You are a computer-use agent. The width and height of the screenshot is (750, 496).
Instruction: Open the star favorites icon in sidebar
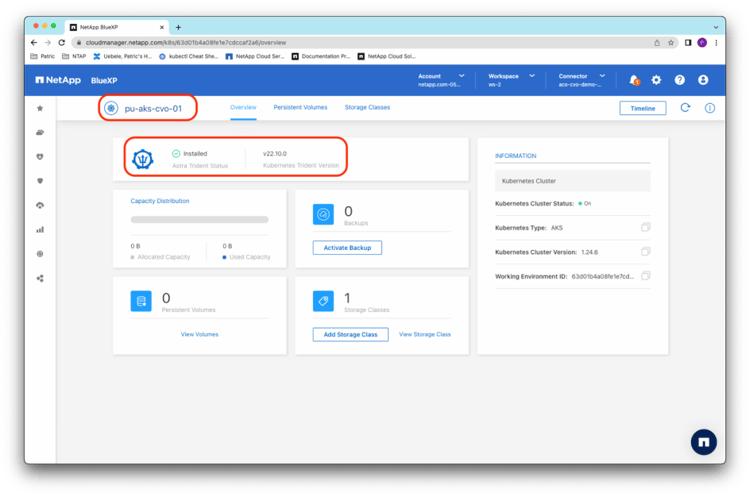click(x=40, y=108)
